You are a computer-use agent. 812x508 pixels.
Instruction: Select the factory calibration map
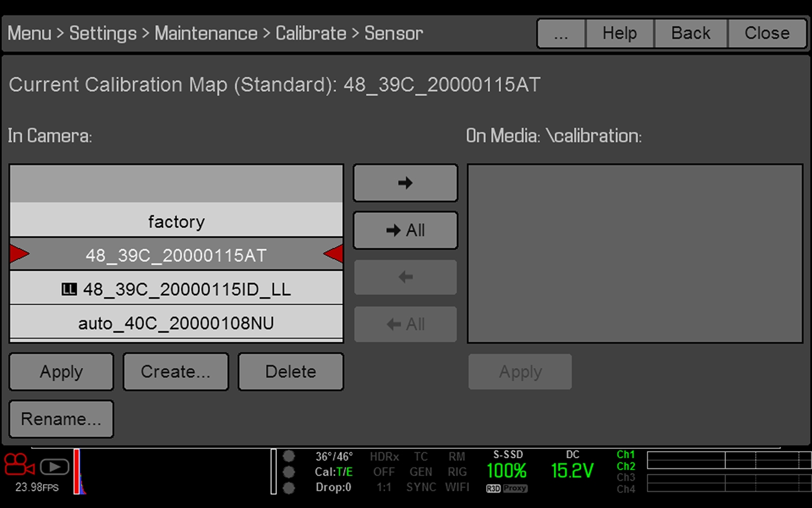176,221
